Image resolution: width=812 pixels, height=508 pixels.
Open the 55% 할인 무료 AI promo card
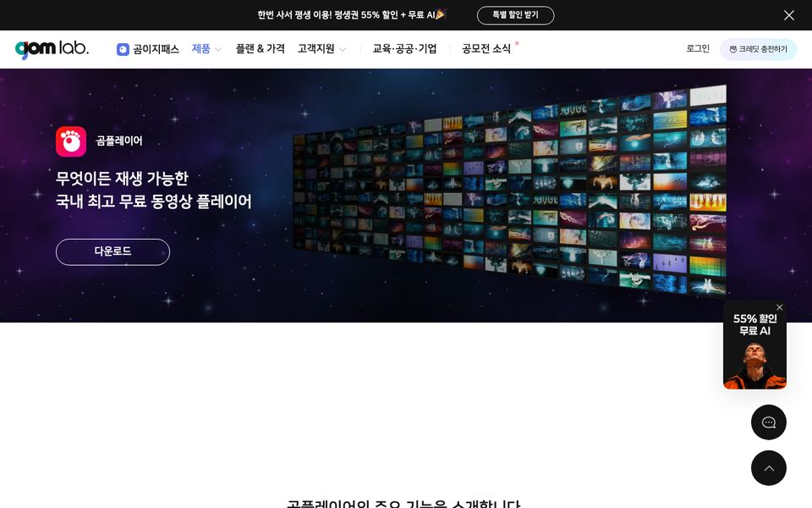(754, 346)
